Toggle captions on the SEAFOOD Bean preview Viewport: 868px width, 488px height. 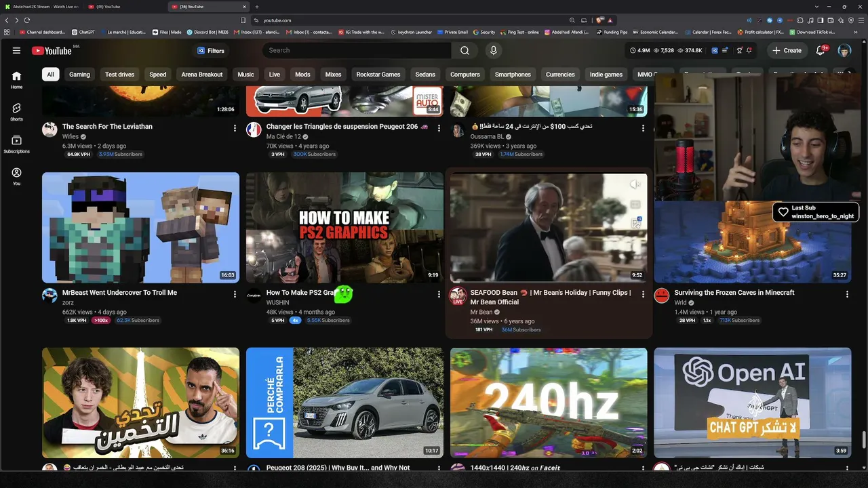(x=635, y=204)
